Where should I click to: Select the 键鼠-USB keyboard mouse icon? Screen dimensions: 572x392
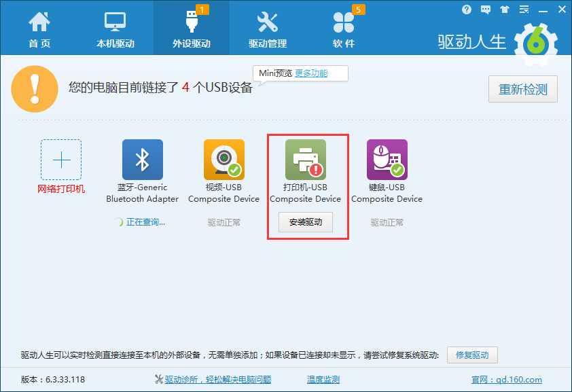pyautogui.click(x=387, y=160)
